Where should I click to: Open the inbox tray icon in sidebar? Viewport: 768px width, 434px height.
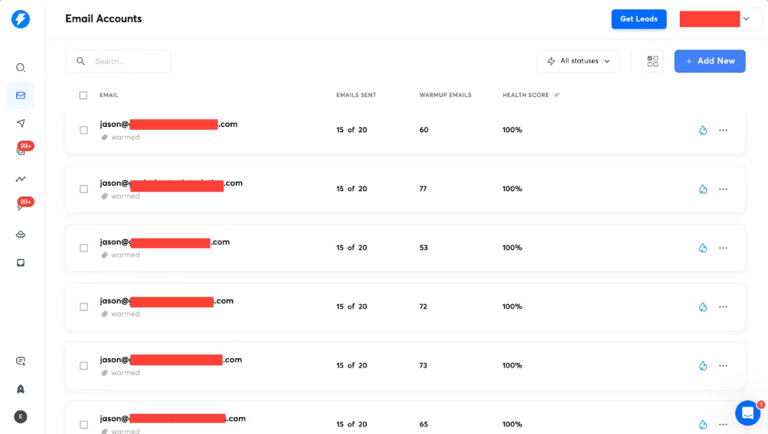tap(21, 263)
